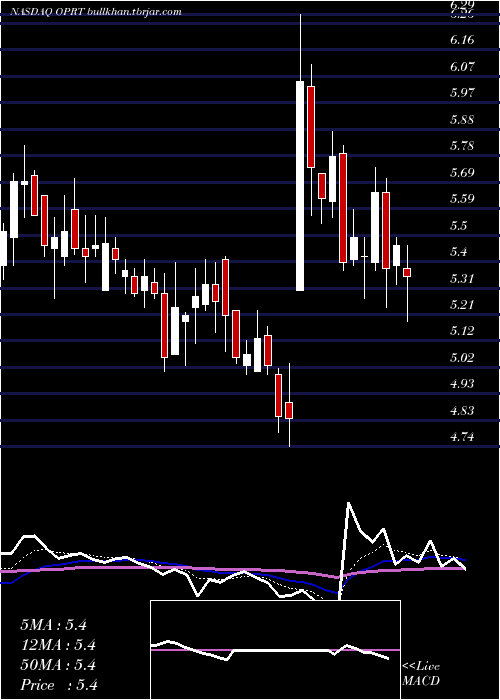
Task: Click the 5.78 price axis label
Action: (462, 146)
